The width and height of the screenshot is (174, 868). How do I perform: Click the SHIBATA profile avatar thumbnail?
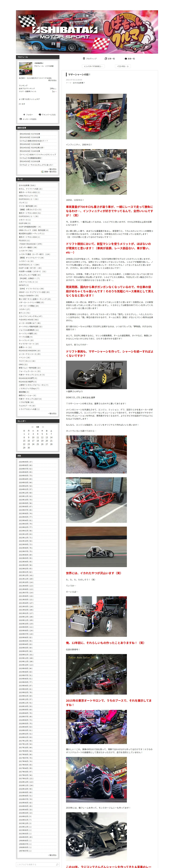[25, 68]
